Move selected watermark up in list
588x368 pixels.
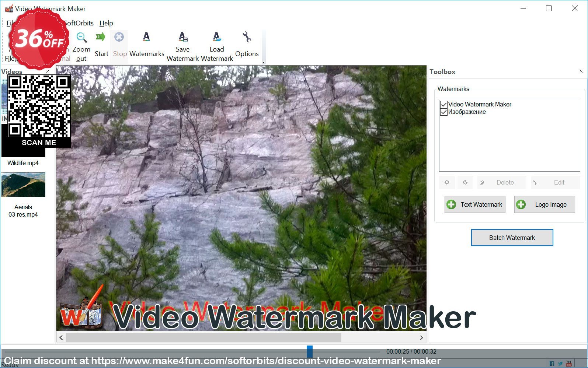tap(447, 182)
